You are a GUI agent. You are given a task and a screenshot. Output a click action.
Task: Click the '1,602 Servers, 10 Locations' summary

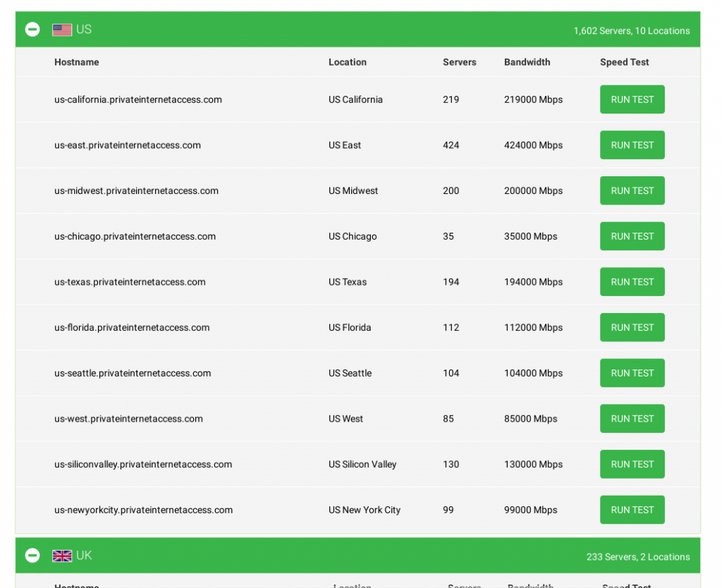click(632, 31)
